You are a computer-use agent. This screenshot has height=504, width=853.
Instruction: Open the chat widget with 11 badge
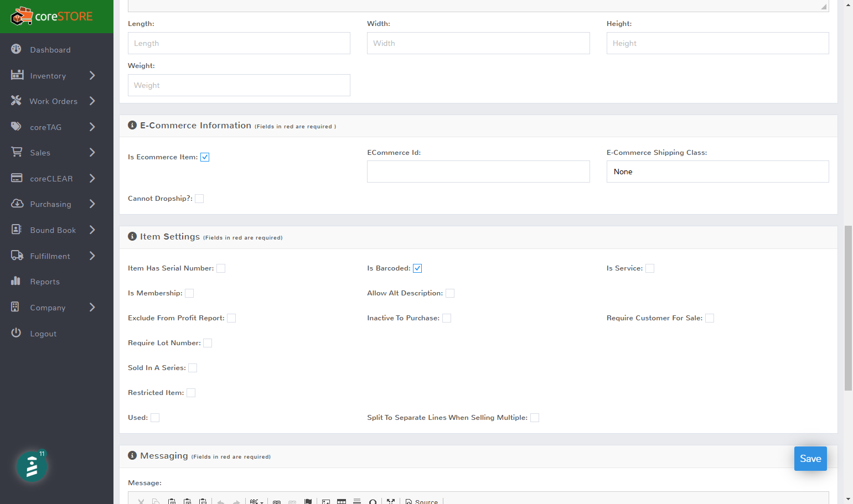[x=32, y=466]
